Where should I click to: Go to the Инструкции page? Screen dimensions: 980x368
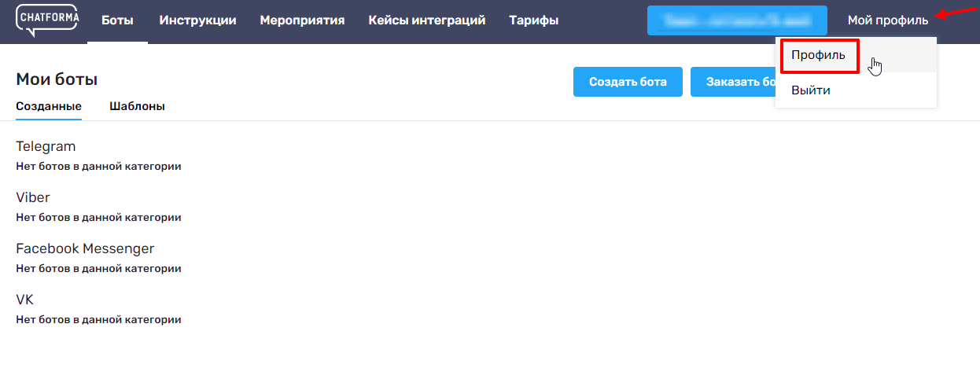click(x=197, y=20)
